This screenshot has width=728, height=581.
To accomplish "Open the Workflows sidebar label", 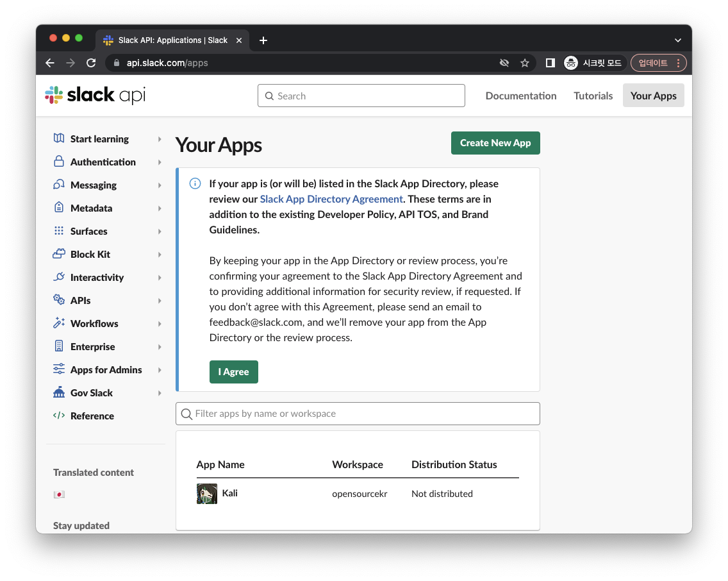I will click(94, 323).
